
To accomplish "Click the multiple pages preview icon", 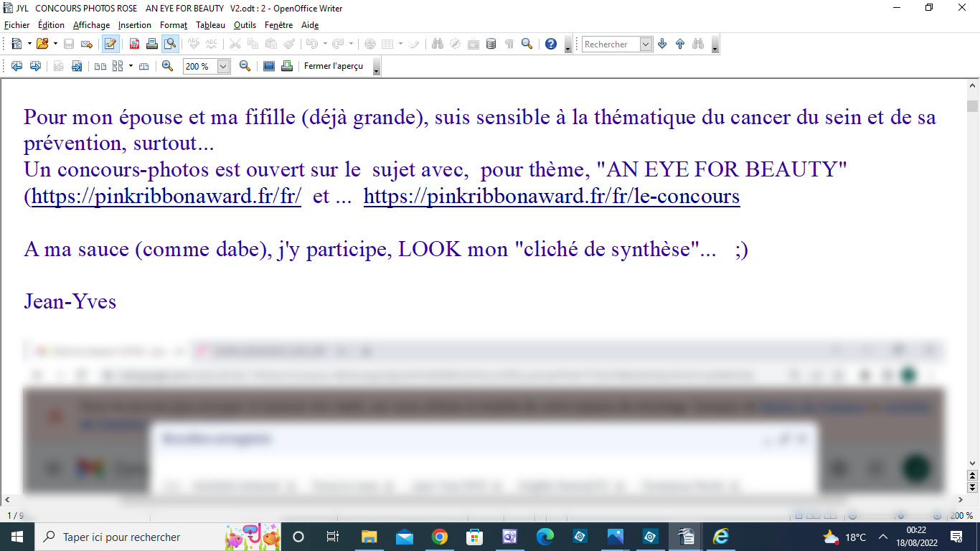I will point(118,66).
